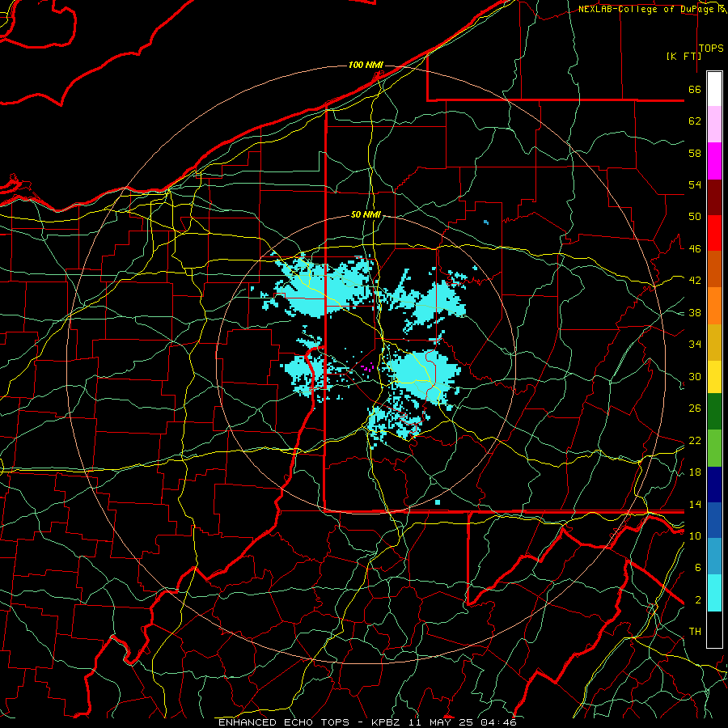Click the black TH swatch in the scale
Image resolution: width=728 pixels, height=728 pixels.
pos(714,629)
